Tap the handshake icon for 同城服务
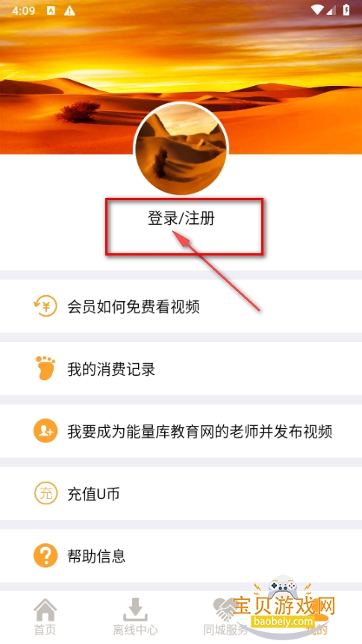362x644 pixels. pyautogui.click(x=225, y=610)
